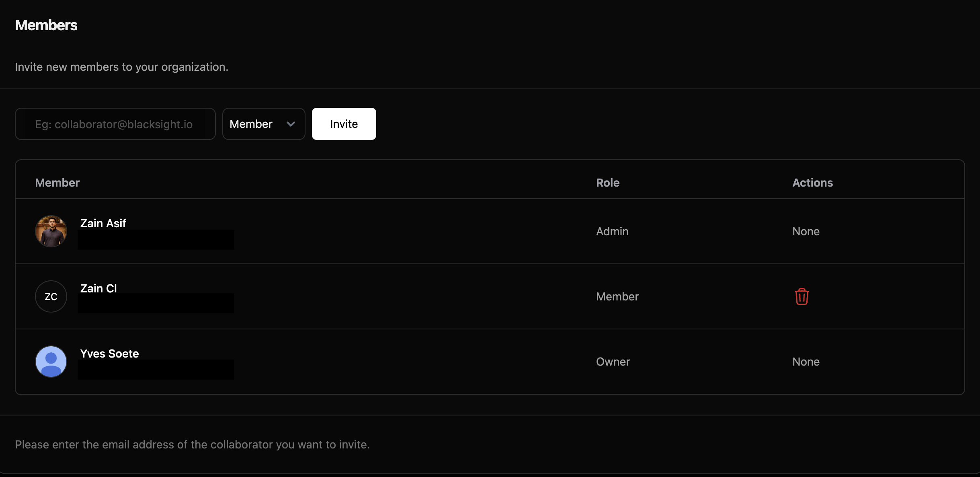This screenshot has height=477, width=980.
Task: Select the Zain Asif name text
Action: coord(103,223)
